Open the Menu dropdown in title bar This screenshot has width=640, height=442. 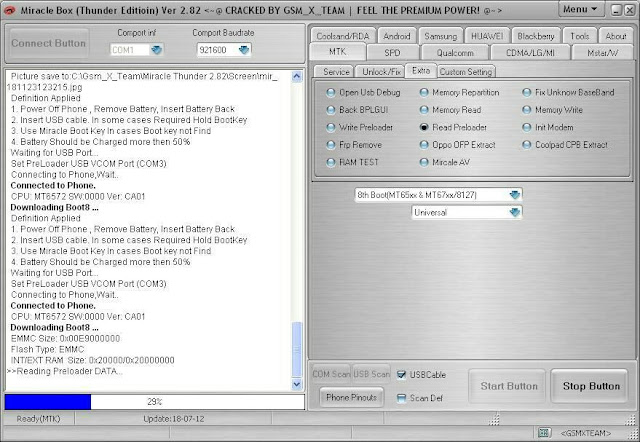(580, 9)
